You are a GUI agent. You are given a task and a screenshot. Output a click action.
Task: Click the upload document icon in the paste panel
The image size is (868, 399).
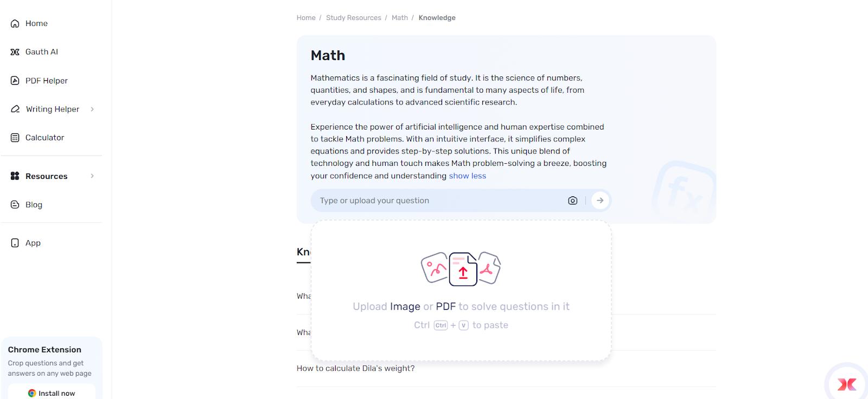click(x=462, y=269)
